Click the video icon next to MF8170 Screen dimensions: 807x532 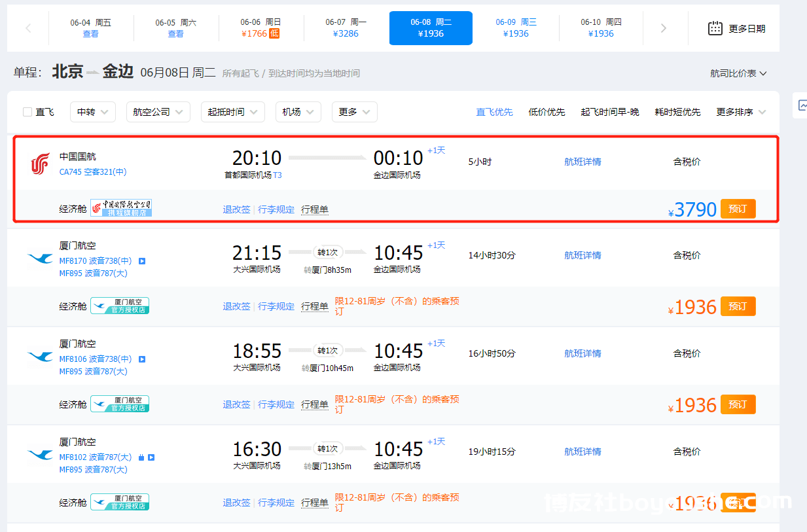pyautogui.click(x=142, y=261)
